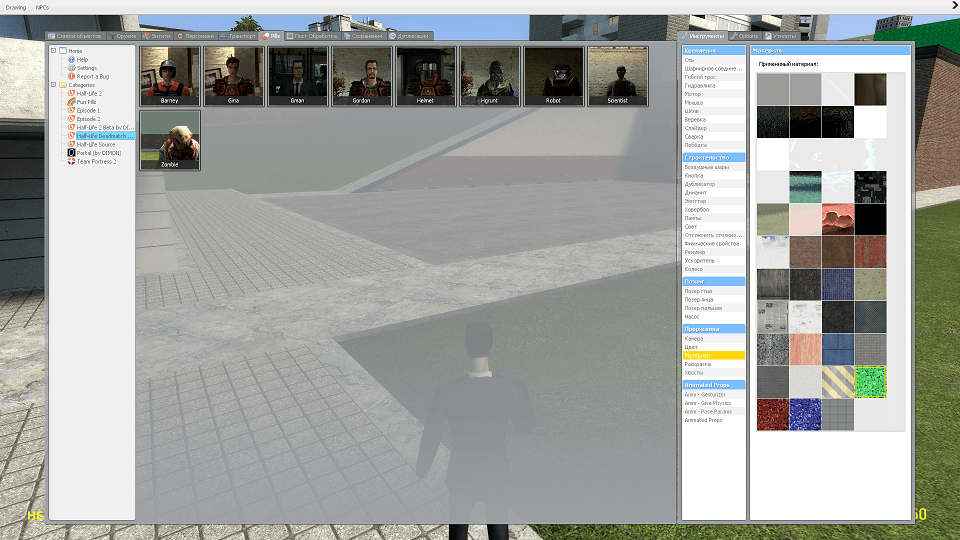Click the Portal (by DIMON) icon
The image size is (960, 540).
(x=72, y=152)
